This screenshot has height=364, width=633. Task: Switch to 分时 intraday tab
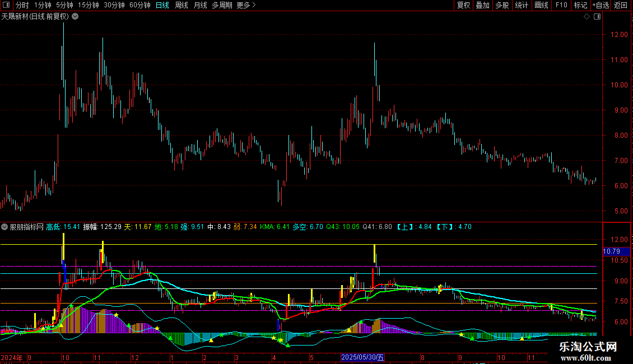(22, 6)
